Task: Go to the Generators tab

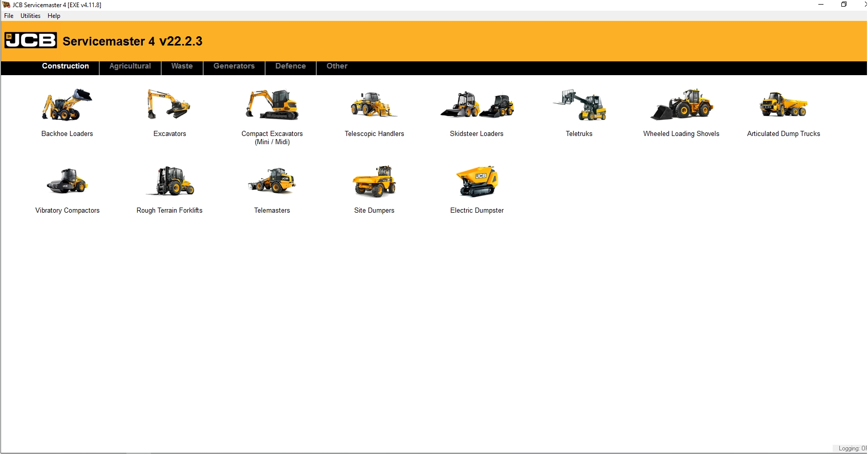Action: point(234,66)
